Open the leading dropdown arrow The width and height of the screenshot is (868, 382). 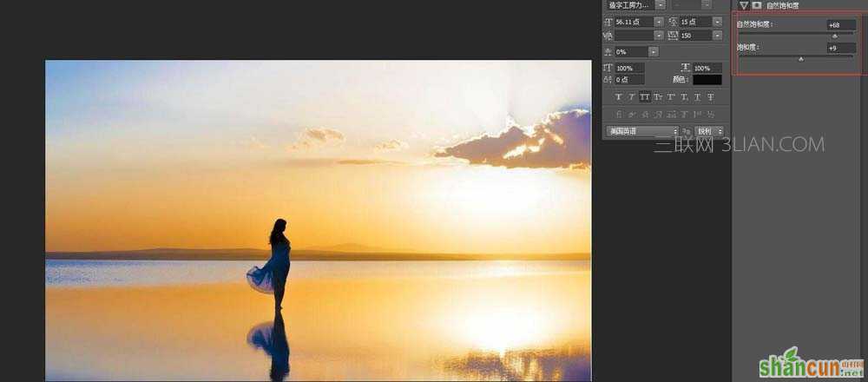click(x=718, y=23)
